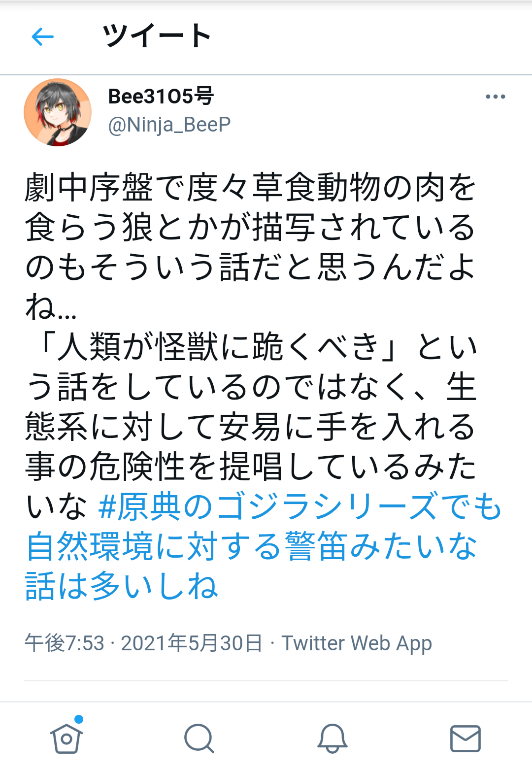Image resolution: width=532 pixels, height=771 pixels.
Task: Tap the tweet line starting 態系に対して
Action: point(250,427)
